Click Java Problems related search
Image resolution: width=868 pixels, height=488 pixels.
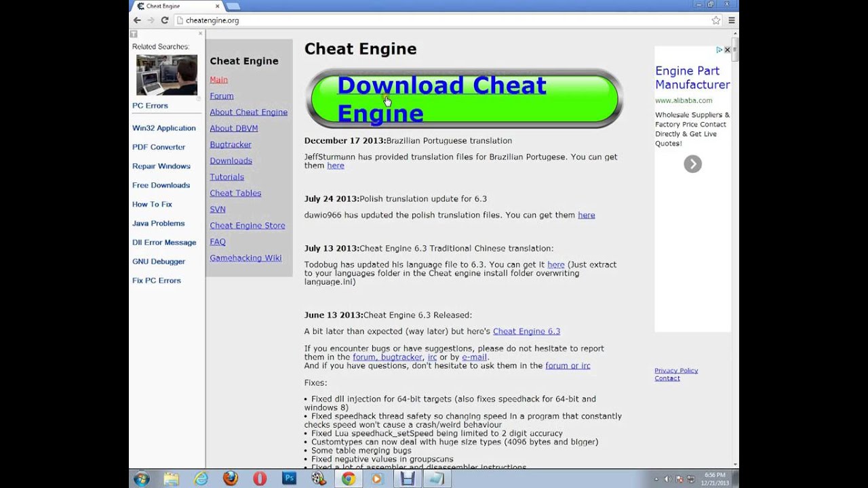[159, 223]
